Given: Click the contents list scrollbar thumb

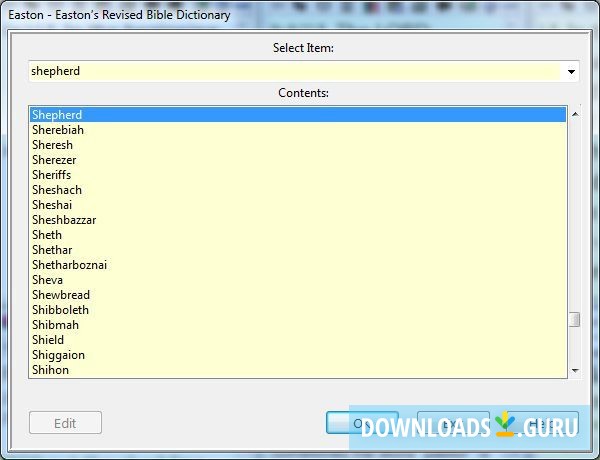Looking at the screenshot, I should [x=575, y=320].
